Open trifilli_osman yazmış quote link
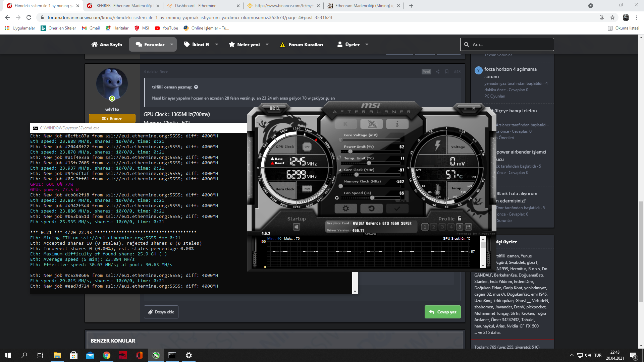The width and height of the screenshot is (644, 362). click(x=172, y=87)
